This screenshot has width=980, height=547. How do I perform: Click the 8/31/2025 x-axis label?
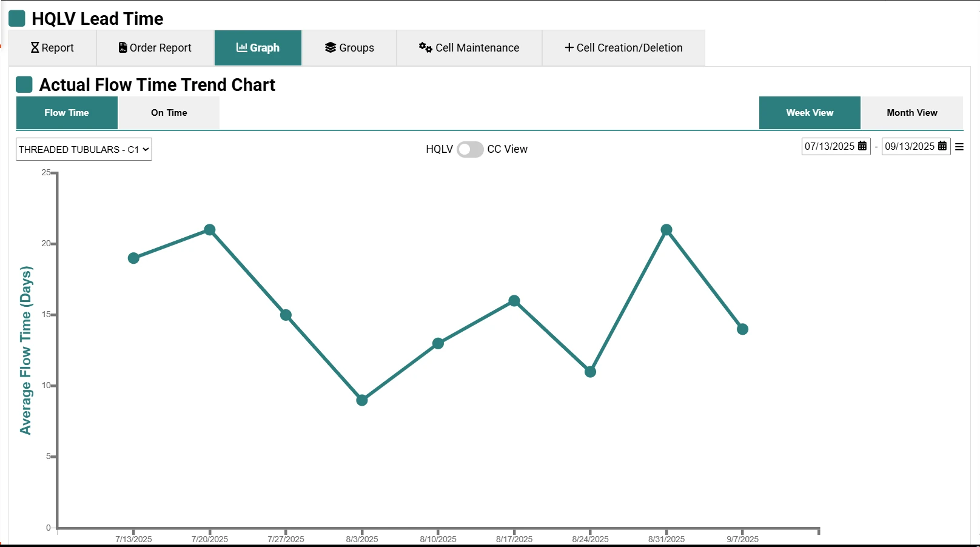click(x=666, y=539)
